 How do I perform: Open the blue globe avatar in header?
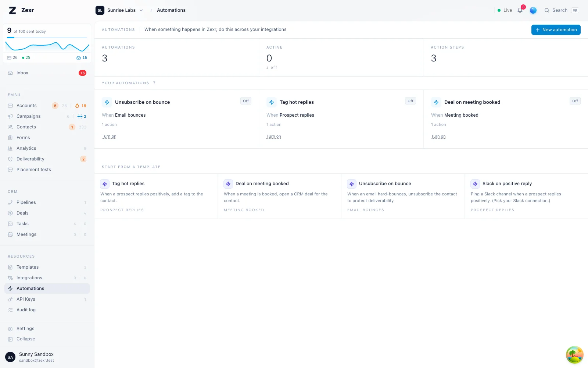533,10
